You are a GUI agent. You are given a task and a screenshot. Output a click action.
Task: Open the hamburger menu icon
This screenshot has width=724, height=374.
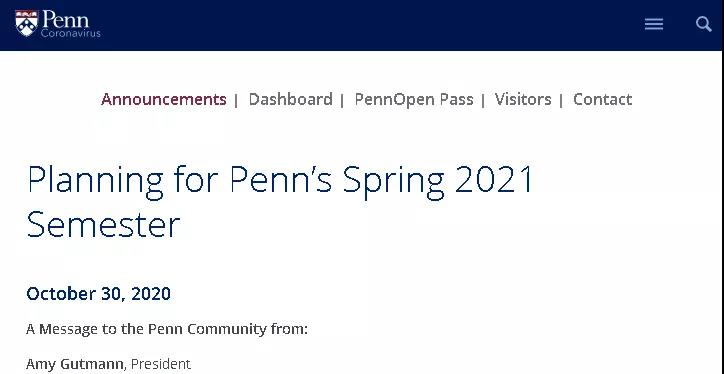tap(654, 24)
